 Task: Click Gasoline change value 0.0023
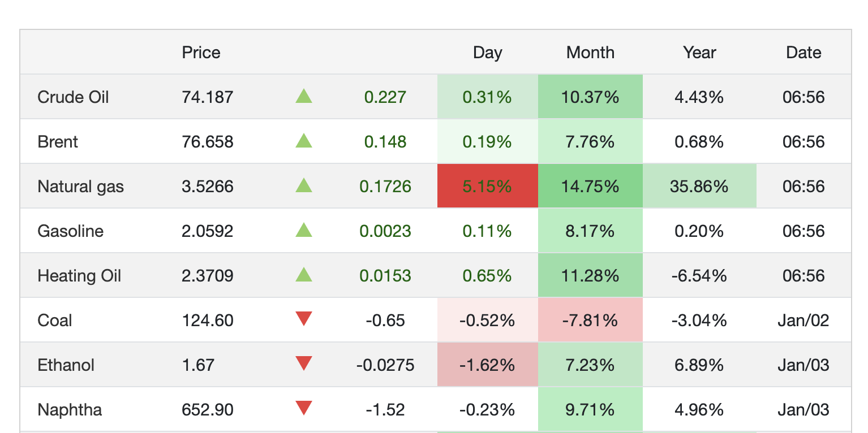point(385,231)
